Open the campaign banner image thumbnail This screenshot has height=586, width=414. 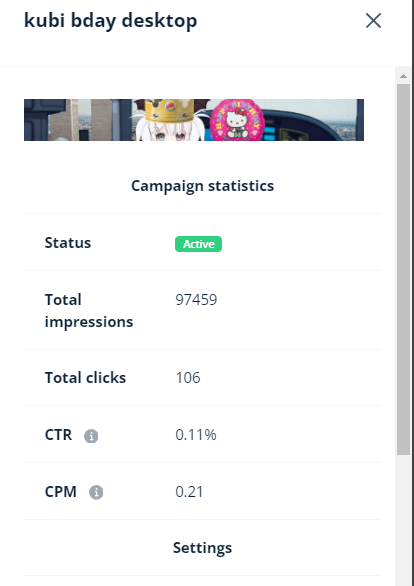pyautogui.click(x=194, y=120)
